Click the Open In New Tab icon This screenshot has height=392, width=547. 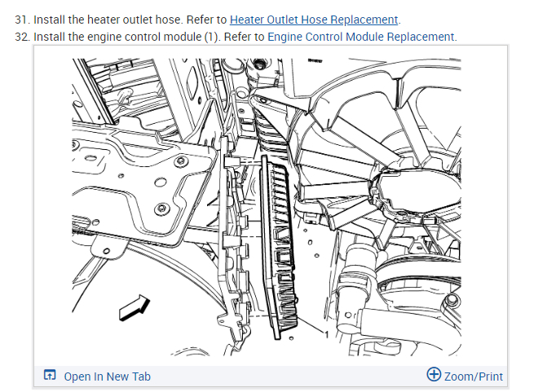point(50,375)
